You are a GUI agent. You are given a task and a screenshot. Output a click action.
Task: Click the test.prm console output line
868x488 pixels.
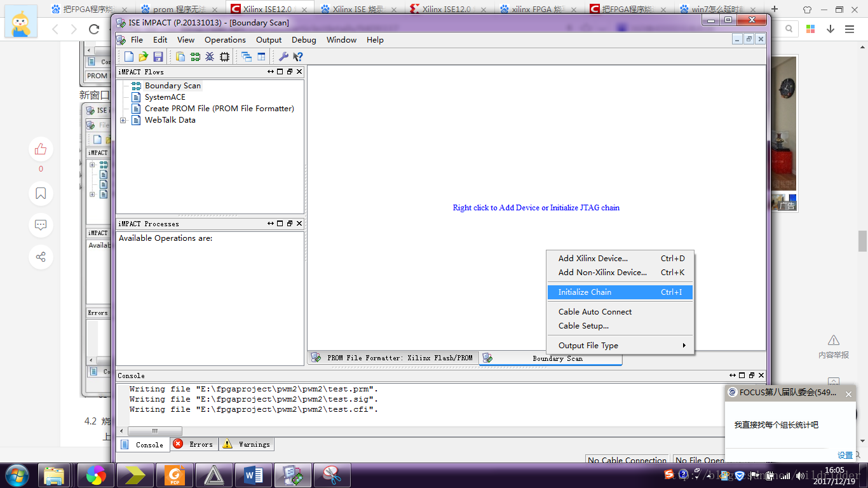254,389
